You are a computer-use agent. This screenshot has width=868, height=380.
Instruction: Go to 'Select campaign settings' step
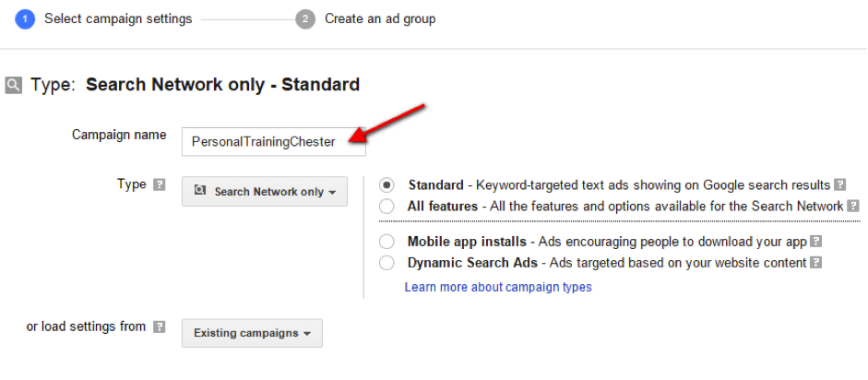click(118, 19)
